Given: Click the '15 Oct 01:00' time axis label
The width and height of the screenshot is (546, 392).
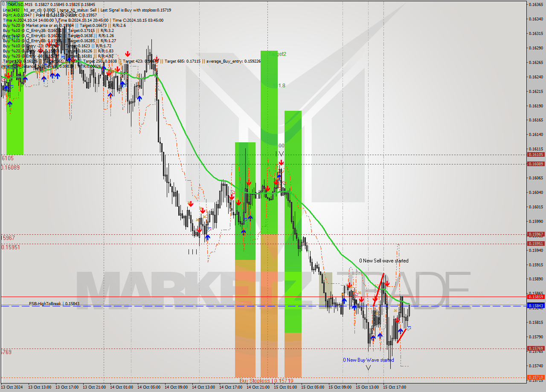Looking at the screenshot, I should (285, 387).
